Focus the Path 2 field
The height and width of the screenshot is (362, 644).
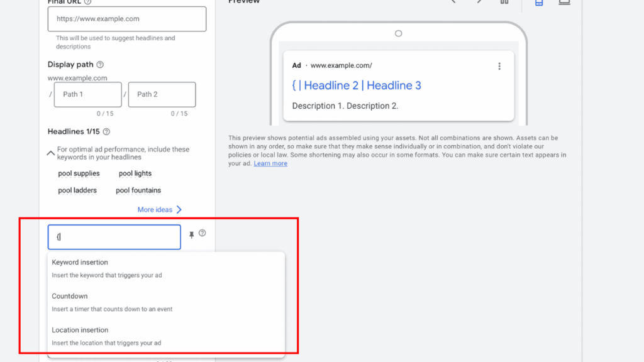(162, 94)
